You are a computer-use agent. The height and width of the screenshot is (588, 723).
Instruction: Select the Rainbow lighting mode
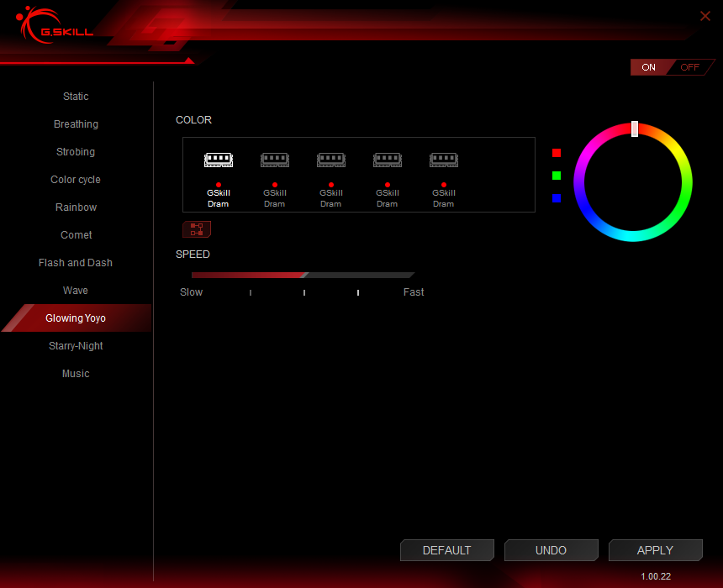[76, 207]
